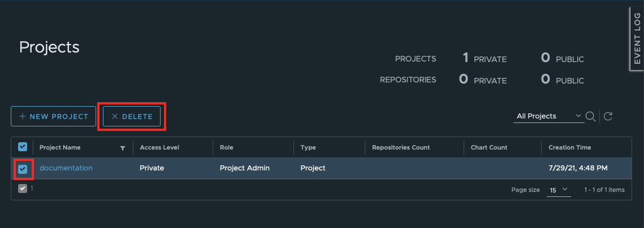The height and width of the screenshot is (228, 644).
Task: Sort by Creation Time column header
Action: [x=570, y=148]
